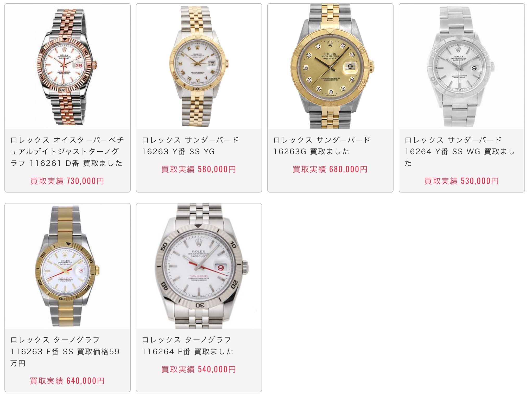Image resolution: width=532 pixels, height=396 pixels.
Task: Click the サンダーバード 16264 Y番 SS WG title
Action: coord(460,151)
